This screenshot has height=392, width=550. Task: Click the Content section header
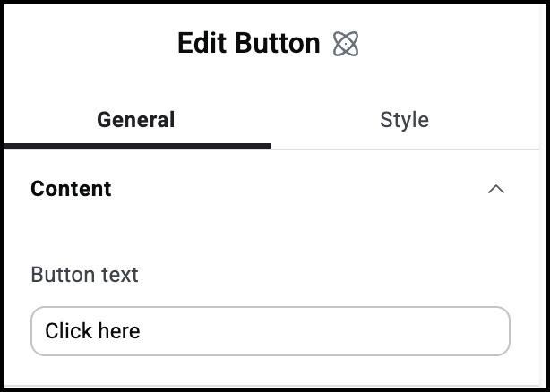click(x=271, y=189)
